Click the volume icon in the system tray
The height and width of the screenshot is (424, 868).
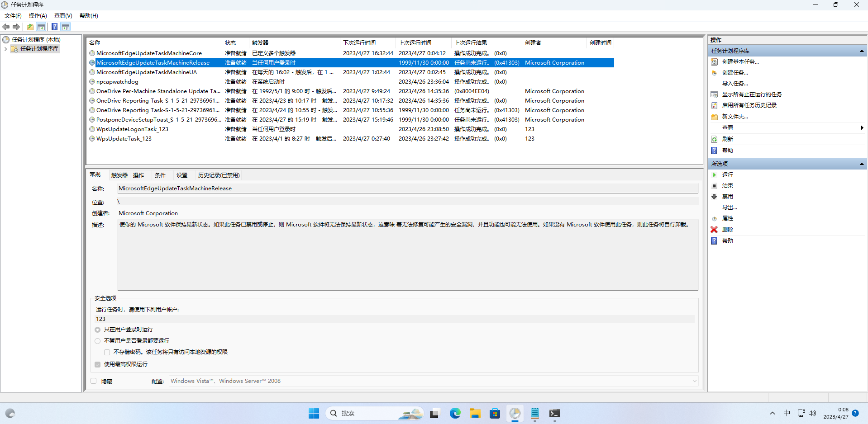(x=812, y=413)
